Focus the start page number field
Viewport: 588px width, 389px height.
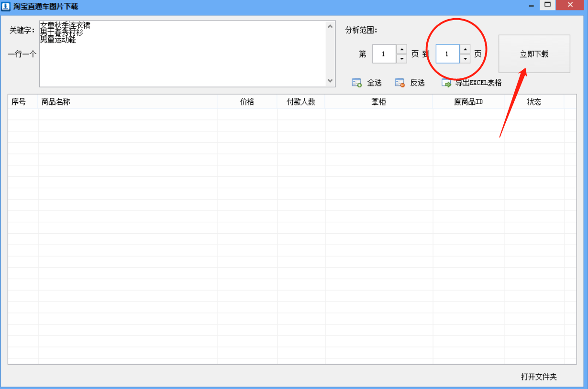tap(384, 54)
